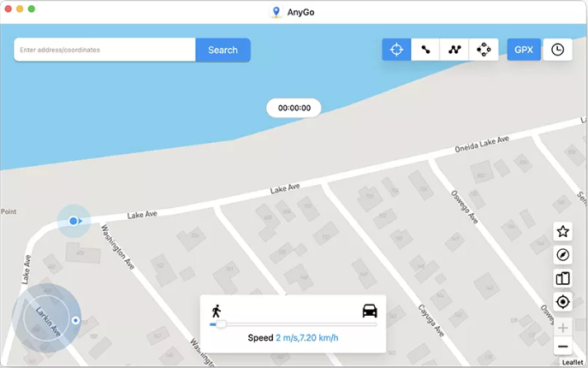Click the GPX import button
The width and height of the screenshot is (588, 368).
coord(524,50)
